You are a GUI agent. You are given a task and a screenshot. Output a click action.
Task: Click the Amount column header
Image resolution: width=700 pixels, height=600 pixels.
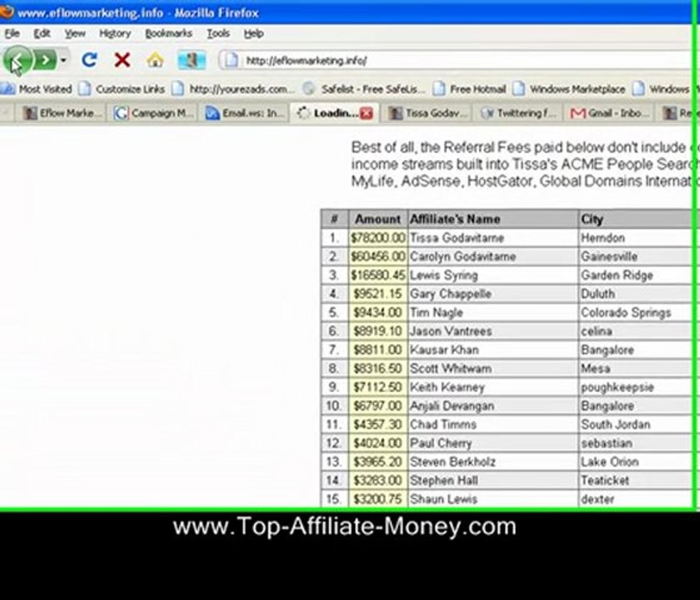click(x=377, y=219)
